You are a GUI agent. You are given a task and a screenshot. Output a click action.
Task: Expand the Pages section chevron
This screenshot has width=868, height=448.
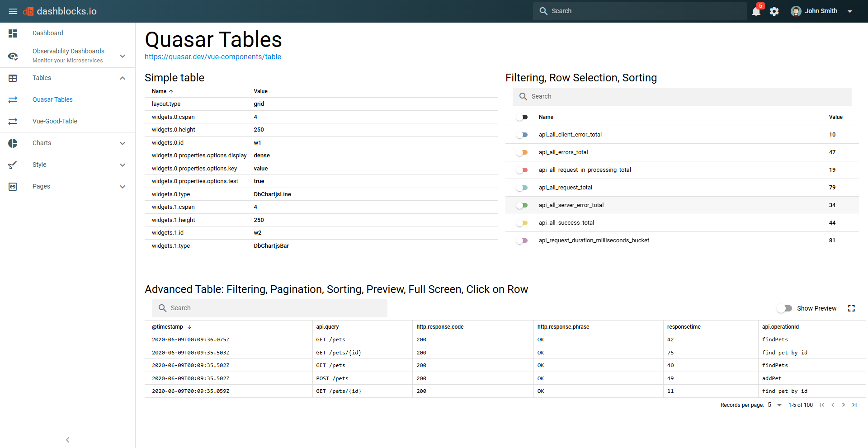[x=123, y=187]
